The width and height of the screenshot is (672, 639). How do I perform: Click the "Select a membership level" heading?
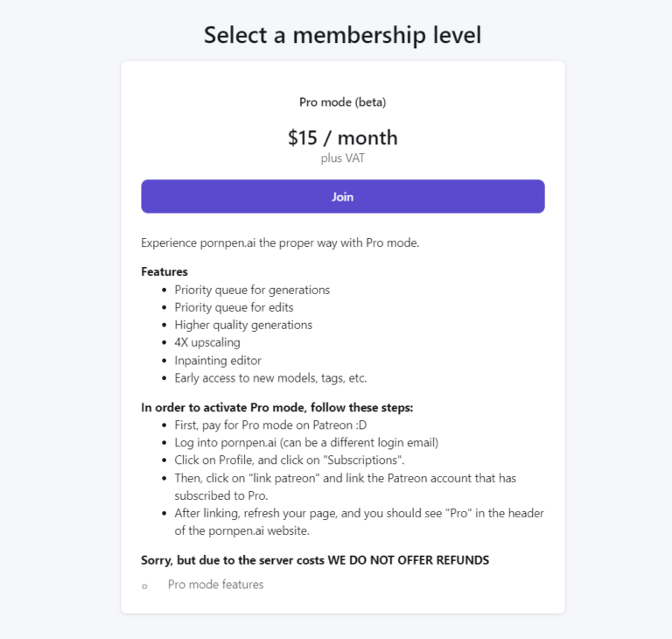click(342, 35)
